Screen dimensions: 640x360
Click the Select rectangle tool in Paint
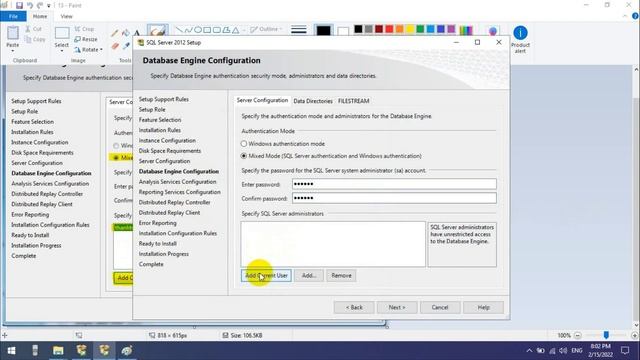click(62, 33)
